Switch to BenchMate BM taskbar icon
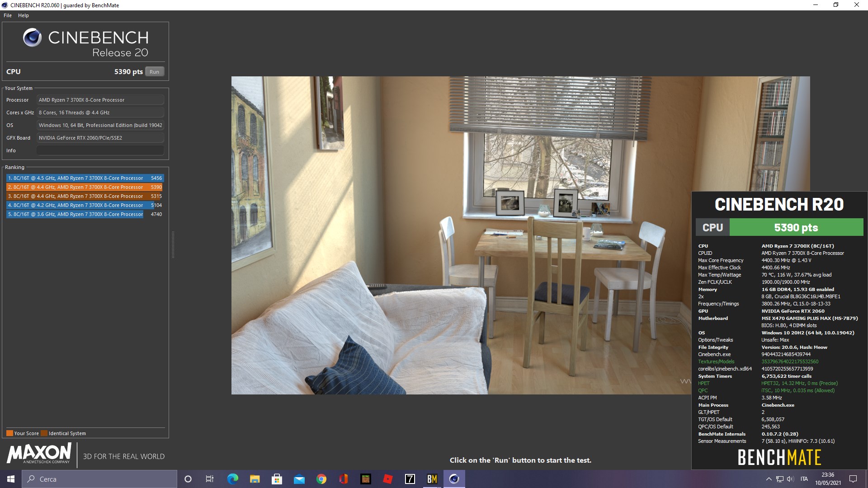Screen dimensions: 868x488 pos(432,479)
